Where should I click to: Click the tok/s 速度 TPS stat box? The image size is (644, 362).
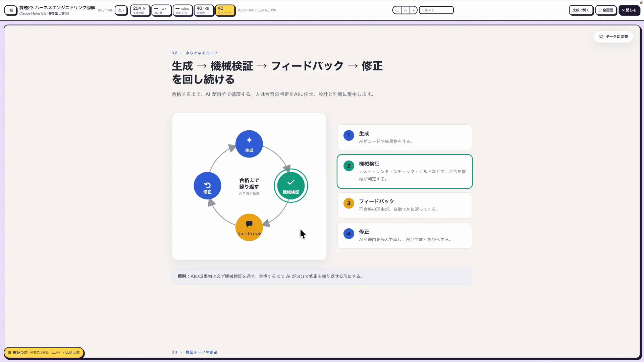click(182, 10)
